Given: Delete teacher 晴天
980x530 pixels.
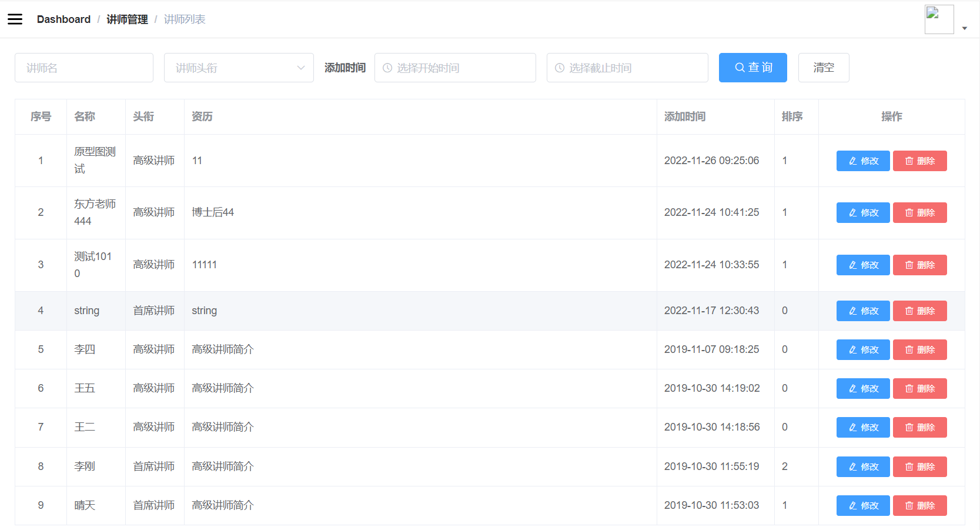Looking at the screenshot, I should 920,505.
